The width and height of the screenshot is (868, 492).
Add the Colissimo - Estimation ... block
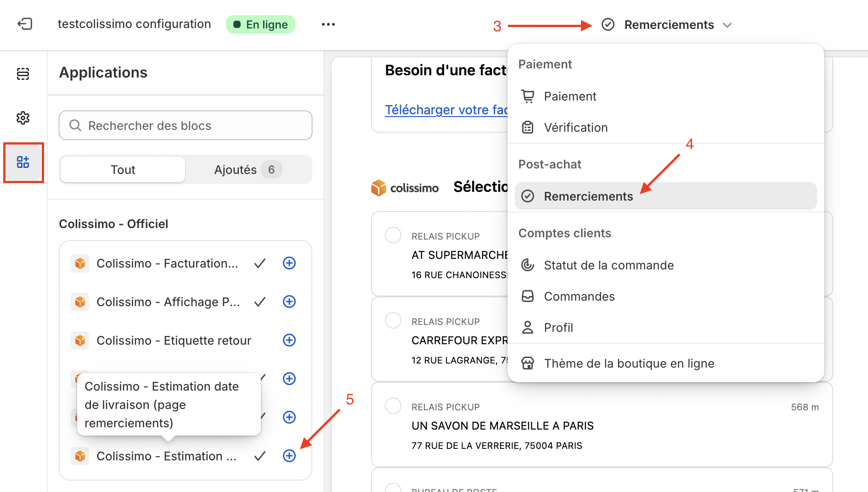click(x=289, y=456)
